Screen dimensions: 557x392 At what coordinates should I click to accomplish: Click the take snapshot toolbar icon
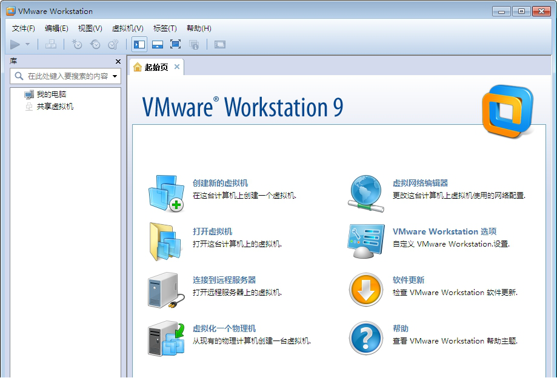[77, 45]
